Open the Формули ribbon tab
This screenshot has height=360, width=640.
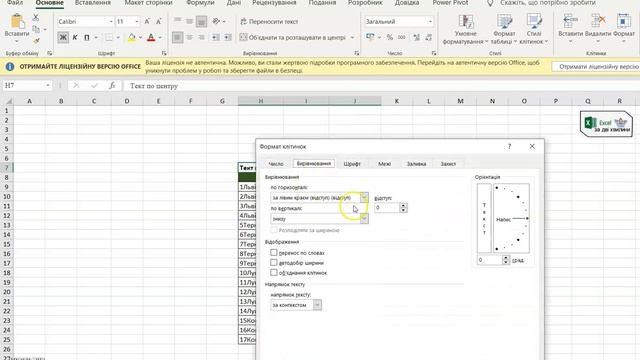200,3
